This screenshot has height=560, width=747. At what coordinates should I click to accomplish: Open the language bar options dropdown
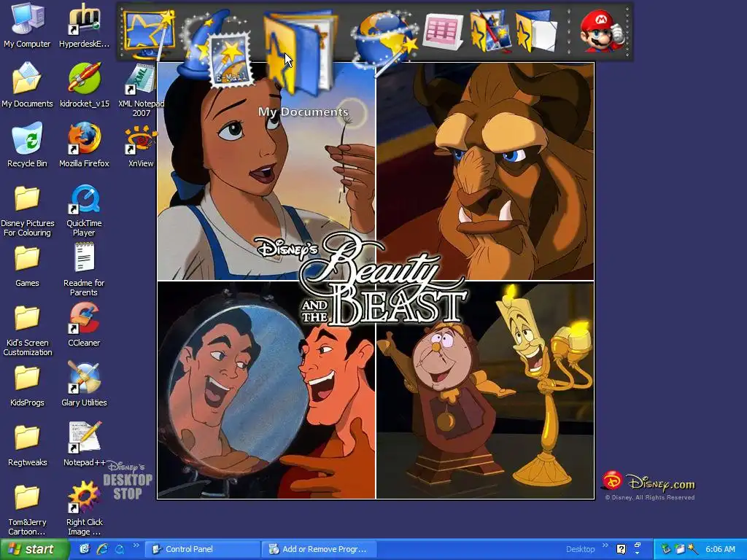(638, 553)
